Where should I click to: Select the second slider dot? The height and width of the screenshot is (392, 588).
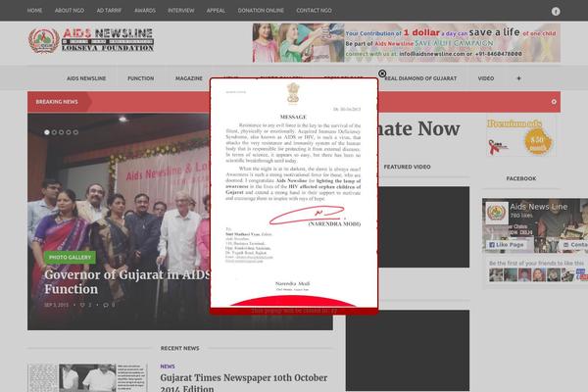[x=54, y=132]
